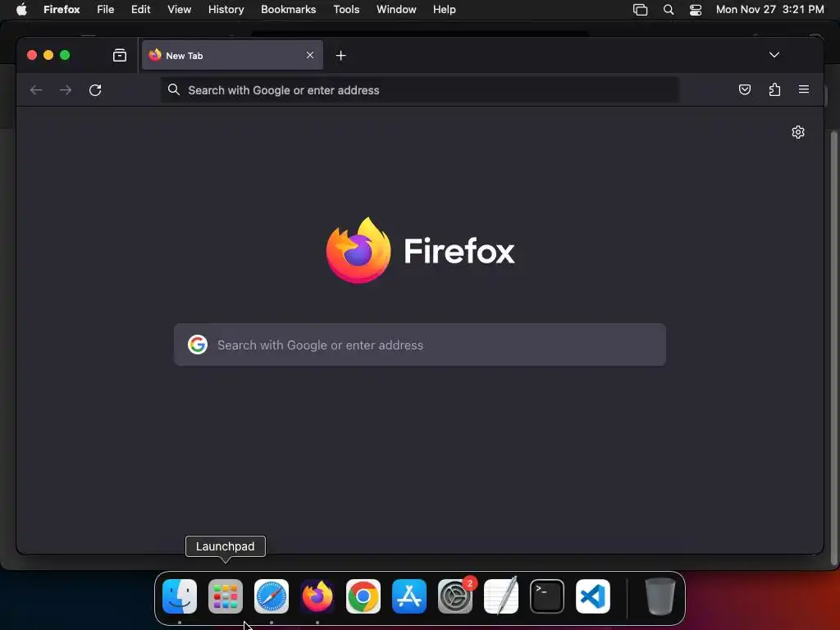Open Launchpad from the Dock
840x630 pixels.
click(x=225, y=596)
